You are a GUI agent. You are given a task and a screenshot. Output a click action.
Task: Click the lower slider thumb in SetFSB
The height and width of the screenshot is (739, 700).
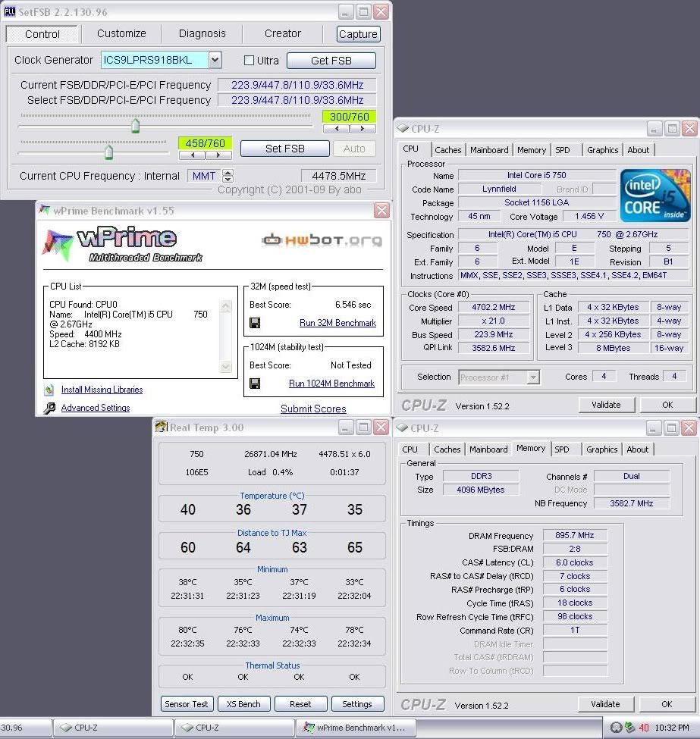coord(109,152)
